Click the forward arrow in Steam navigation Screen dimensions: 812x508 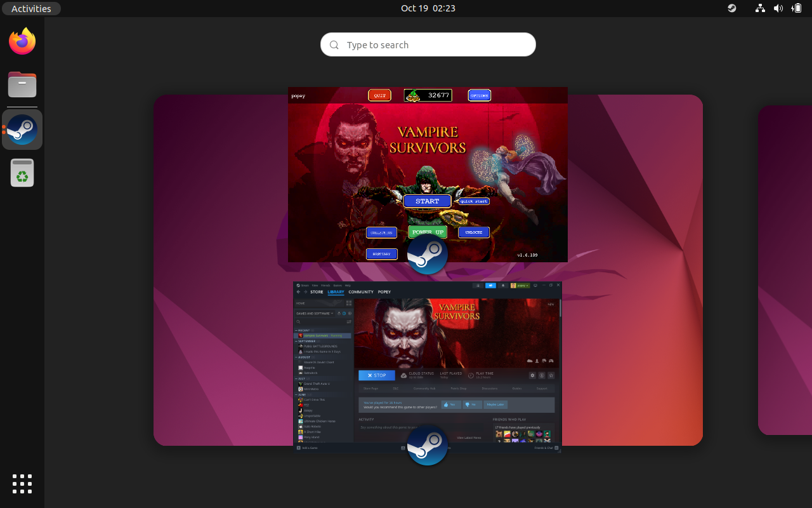coord(305,292)
